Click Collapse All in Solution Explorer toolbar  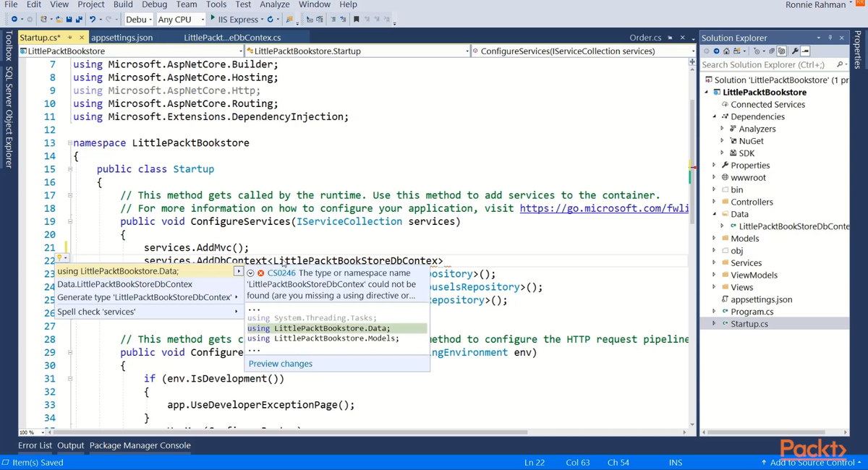point(772,51)
